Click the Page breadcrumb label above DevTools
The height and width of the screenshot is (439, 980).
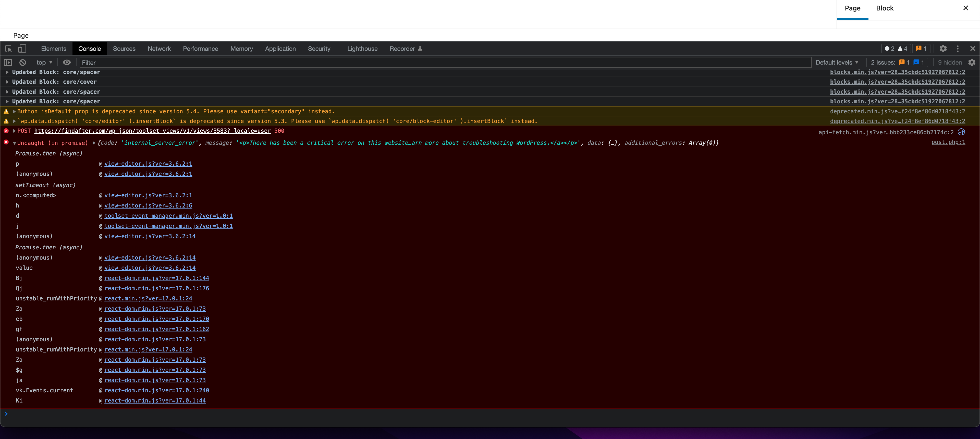(x=21, y=35)
